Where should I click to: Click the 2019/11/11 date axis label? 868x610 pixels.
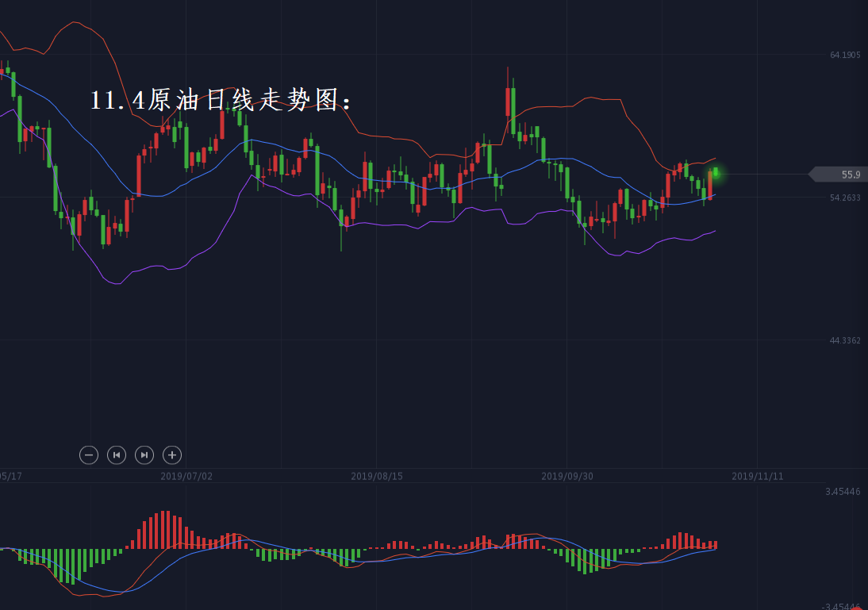click(x=757, y=477)
